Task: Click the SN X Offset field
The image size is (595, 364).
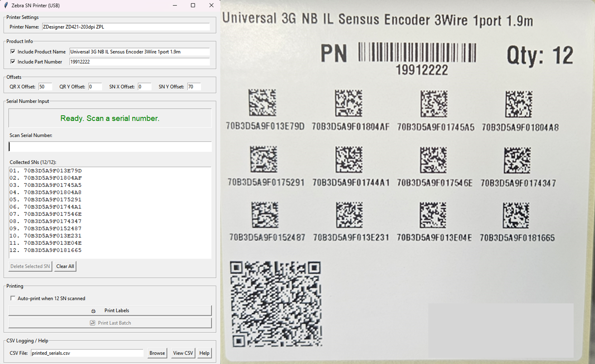Action: tap(145, 87)
